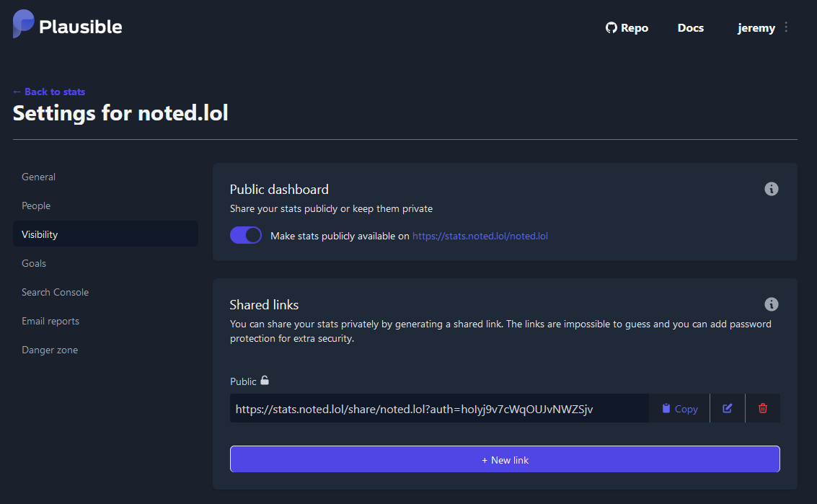The width and height of the screenshot is (817, 504).
Task: Edit the Public shared link
Action: (728, 408)
